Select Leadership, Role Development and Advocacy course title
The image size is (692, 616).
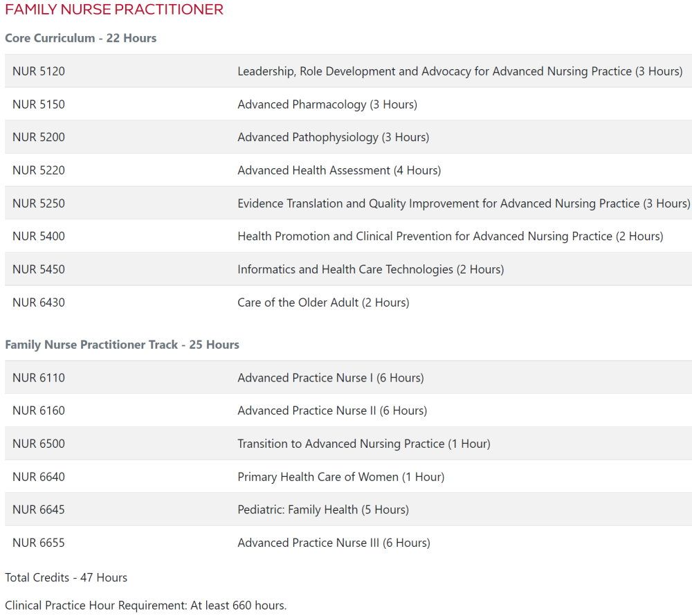(460, 71)
